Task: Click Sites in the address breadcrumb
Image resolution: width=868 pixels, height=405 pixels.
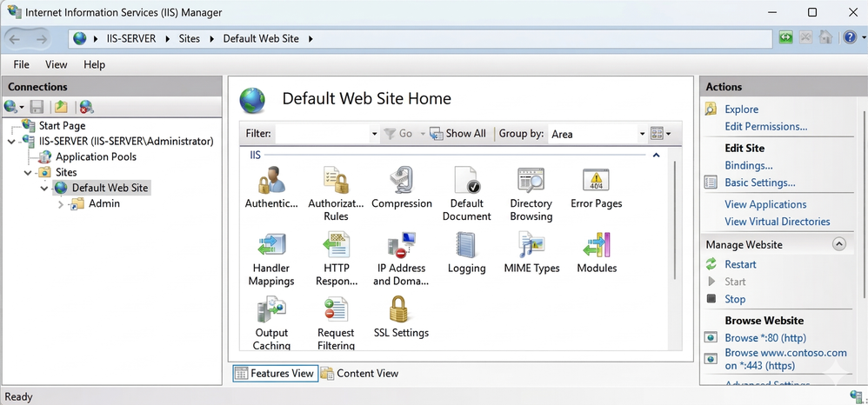Action: click(x=189, y=39)
